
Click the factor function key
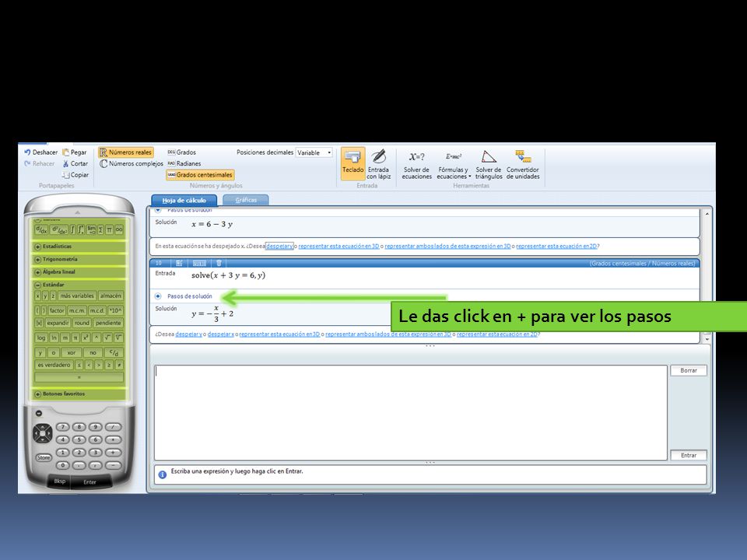pos(57,310)
